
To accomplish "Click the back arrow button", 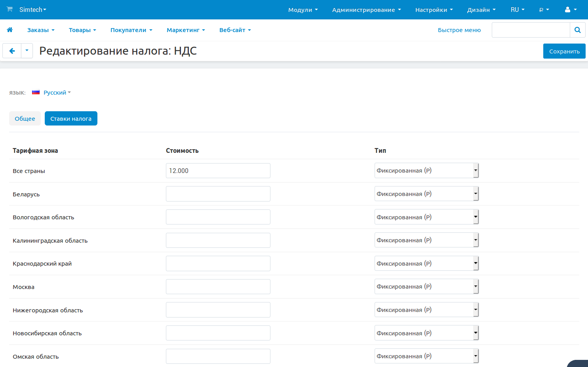I will click(x=12, y=51).
